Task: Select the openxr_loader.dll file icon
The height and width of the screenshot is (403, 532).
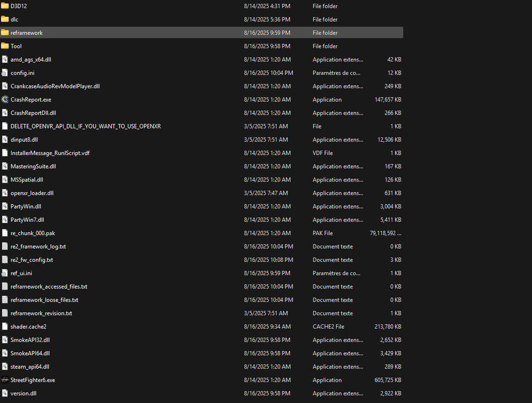Action: click(5, 193)
